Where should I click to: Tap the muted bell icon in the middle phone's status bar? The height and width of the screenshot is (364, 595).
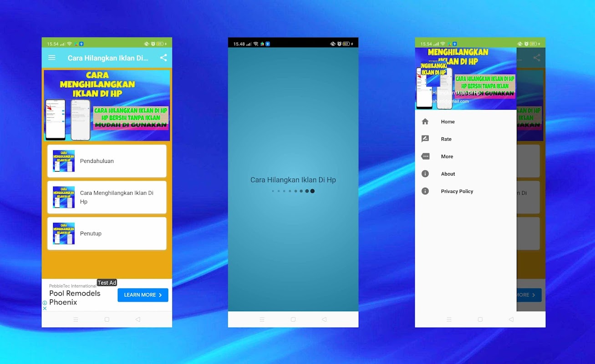pos(333,44)
